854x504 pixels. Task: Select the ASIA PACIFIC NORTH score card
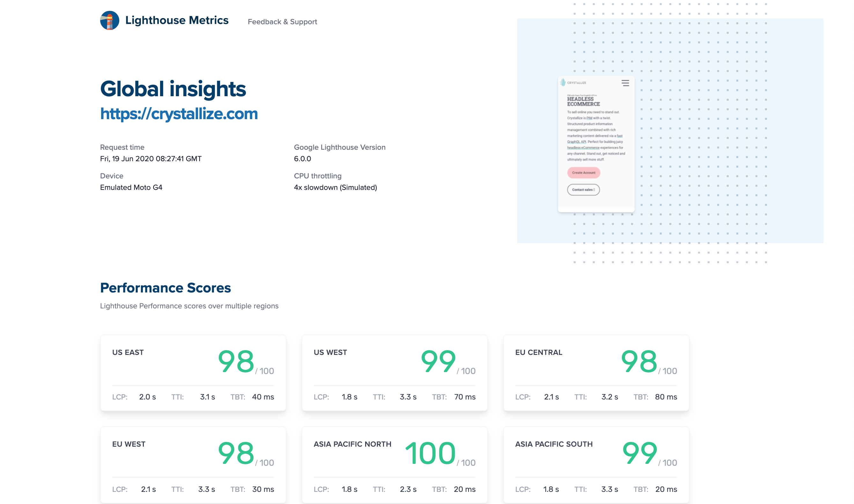(x=395, y=465)
